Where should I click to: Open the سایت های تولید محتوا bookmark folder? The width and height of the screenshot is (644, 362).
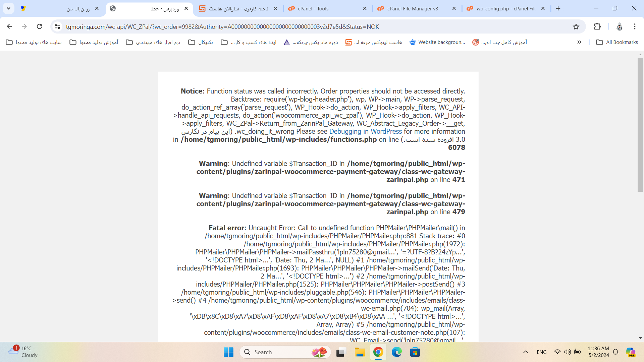pos(34,42)
